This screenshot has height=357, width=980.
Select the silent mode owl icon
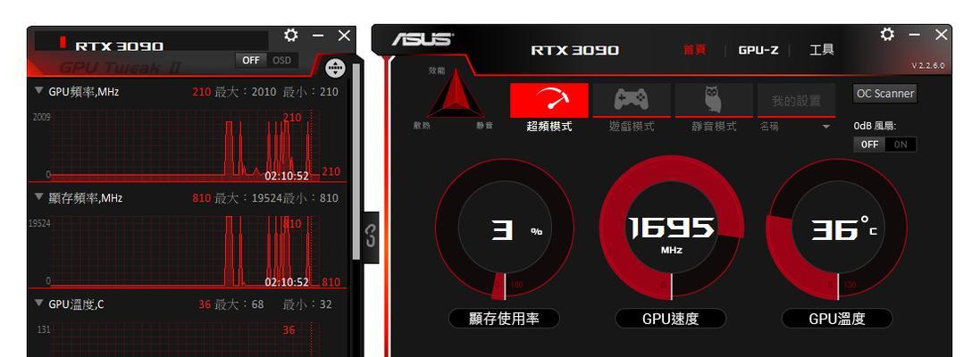tap(714, 100)
